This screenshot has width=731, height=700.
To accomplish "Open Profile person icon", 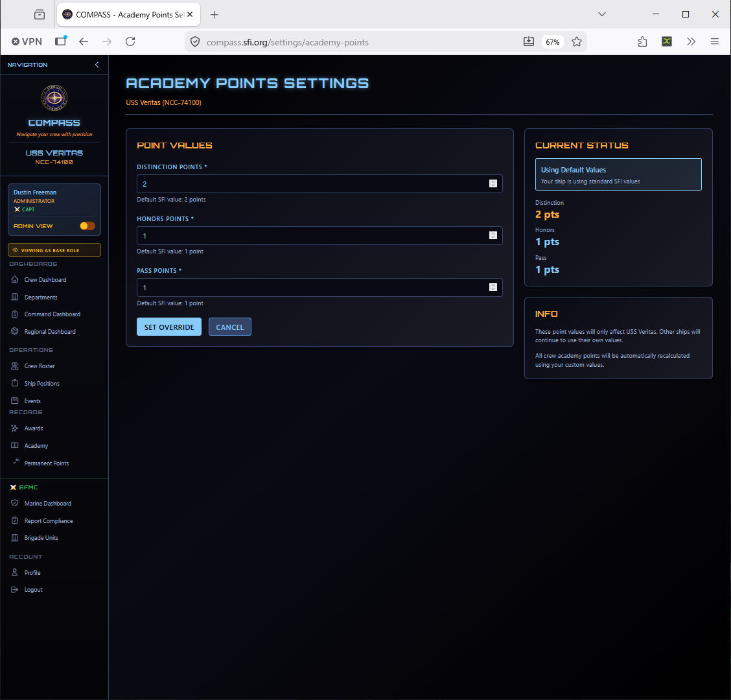I will [x=15, y=572].
